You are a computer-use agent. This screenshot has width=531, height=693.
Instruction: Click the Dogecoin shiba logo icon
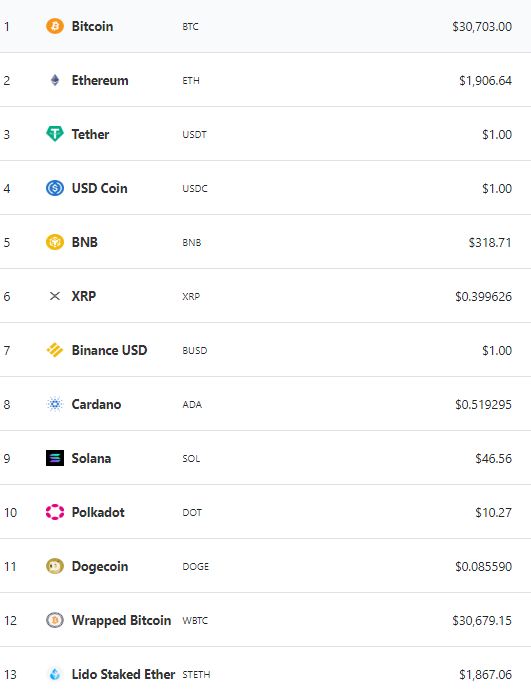coord(55,566)
